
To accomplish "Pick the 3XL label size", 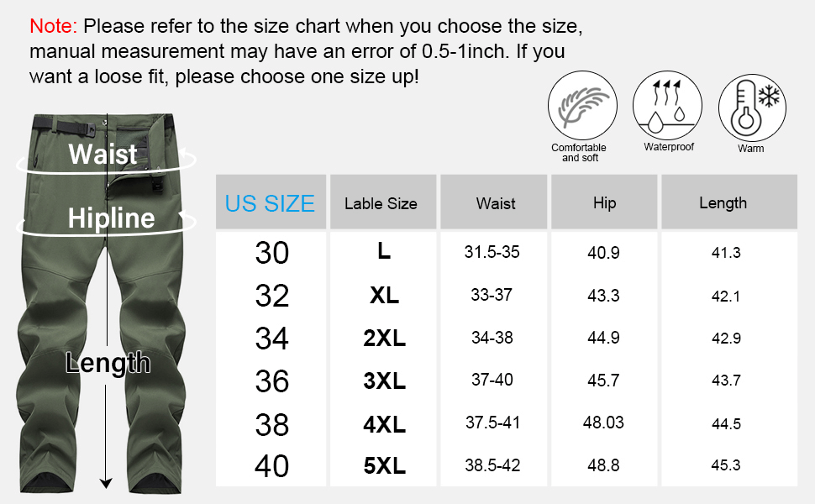I will click(384, 381).
